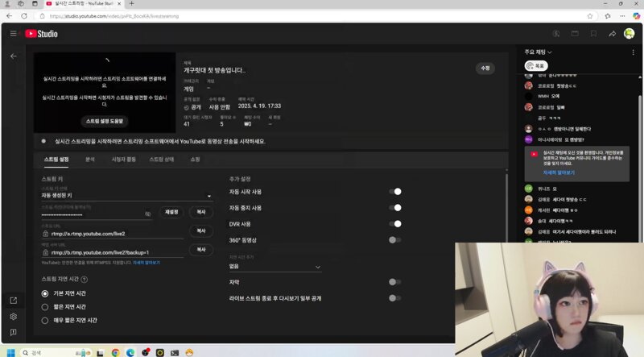Screen dimensions: 644x357
Task: Open the send feedback icon in sidebar
Action: pyautogui.click(x=14, y=332)
